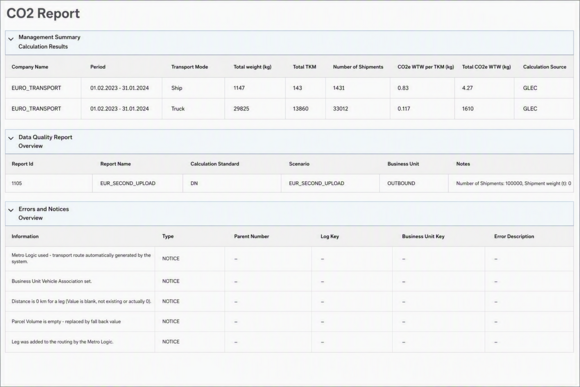580x387 pixels.
Task: Click the CO2e WTW per TKM header
Action: (426, 67)
